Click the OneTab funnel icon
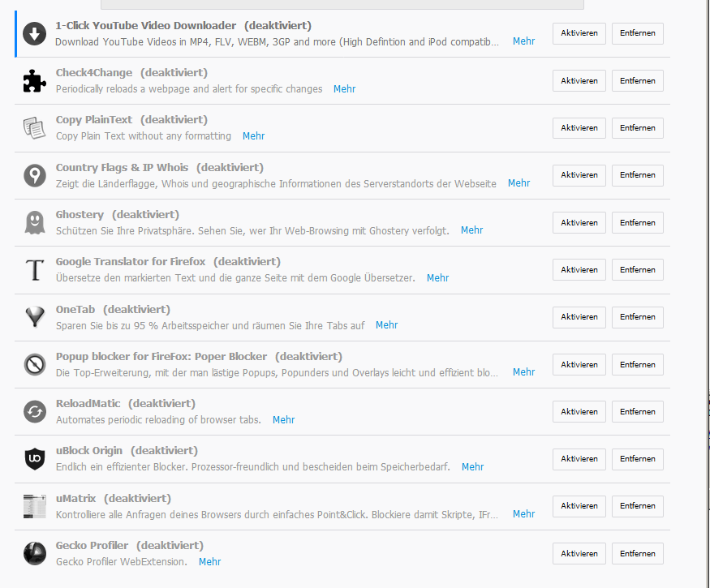Screen dimensions: 710x588 pos(34,317)
